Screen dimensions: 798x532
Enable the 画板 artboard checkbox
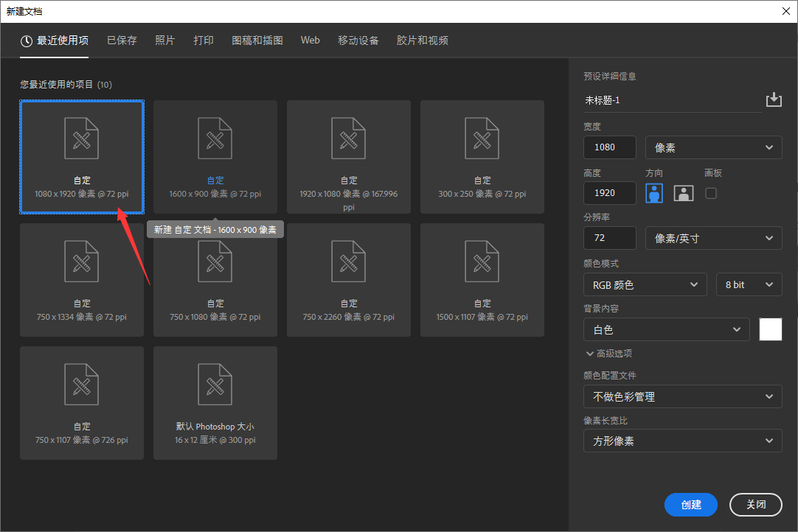(711, 193)
